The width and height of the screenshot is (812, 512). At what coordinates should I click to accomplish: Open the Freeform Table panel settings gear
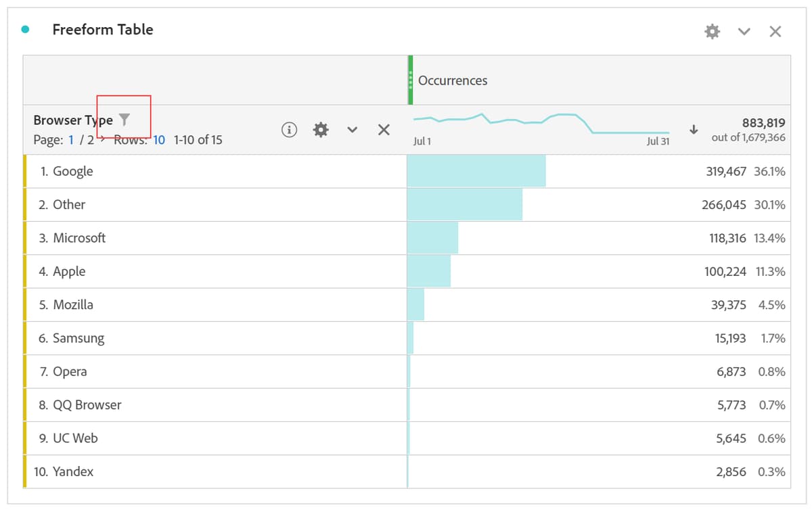[712, 31]
